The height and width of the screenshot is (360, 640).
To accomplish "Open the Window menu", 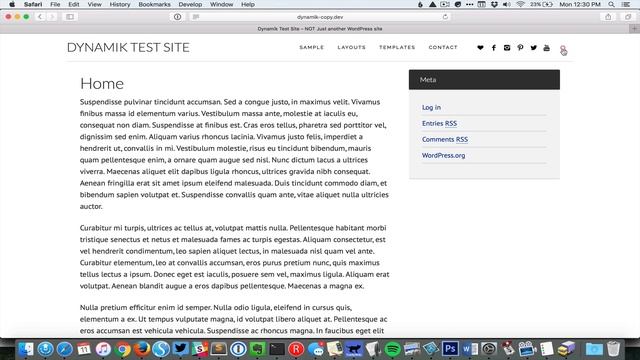I will (x=221, y=4).
